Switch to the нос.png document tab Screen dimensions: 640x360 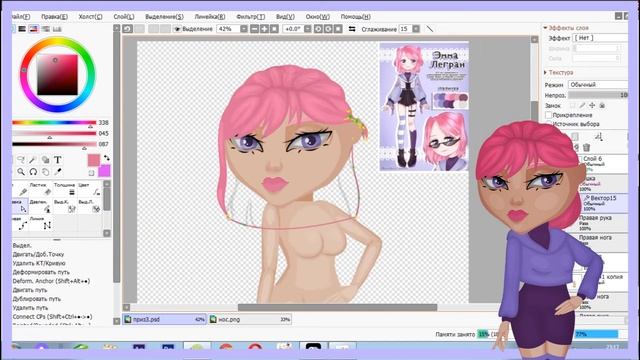pyautogui.click(x=250, y=320)
